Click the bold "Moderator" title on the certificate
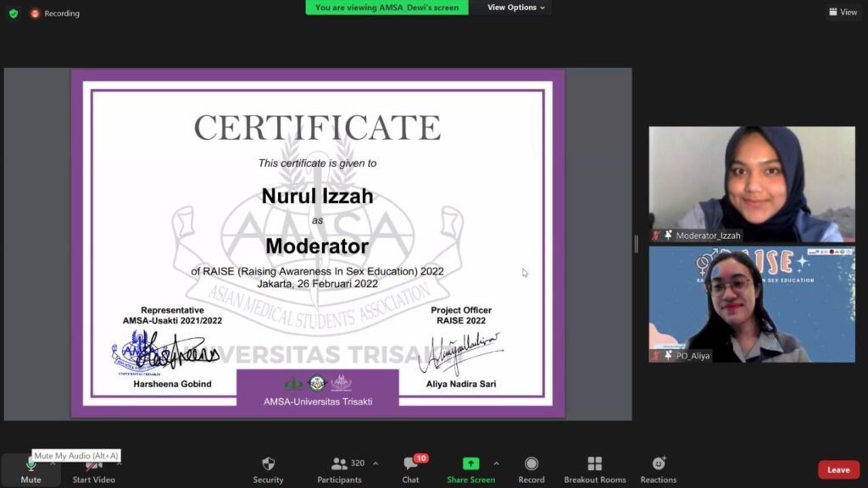Image resolution: width=868 pixels, height=488 pixels. (x=317, y=247)
